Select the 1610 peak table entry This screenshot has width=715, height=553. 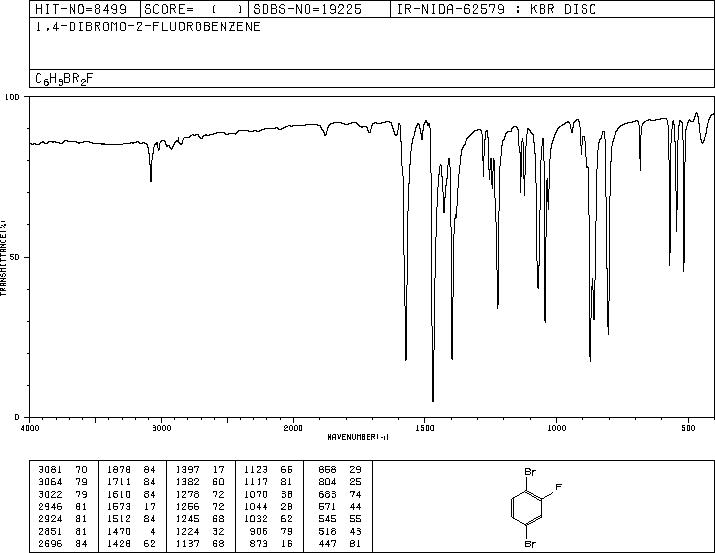click(131, 494)
